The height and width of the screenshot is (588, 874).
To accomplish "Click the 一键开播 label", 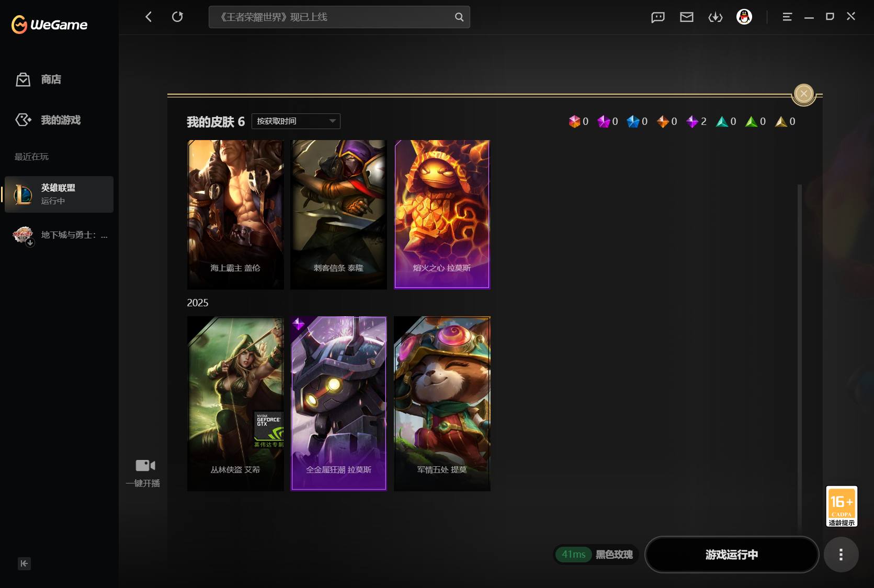I will pyautogui.click(x=143, y=483).
